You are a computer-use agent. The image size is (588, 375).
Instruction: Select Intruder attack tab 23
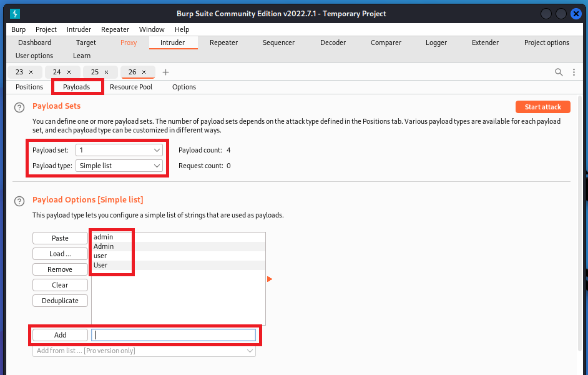[x=19, y=72]
